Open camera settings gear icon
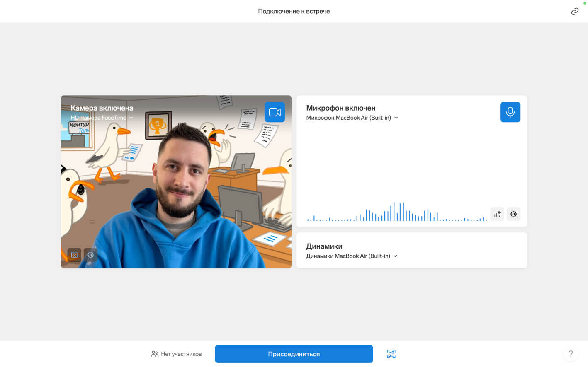 (x=90, y=255)
